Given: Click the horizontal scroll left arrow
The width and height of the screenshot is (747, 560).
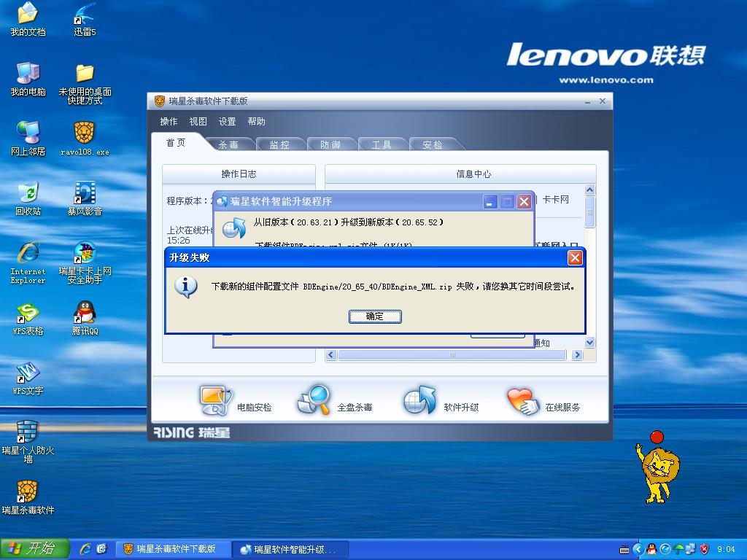Looking at the screenshot, I should pos(332,355).
